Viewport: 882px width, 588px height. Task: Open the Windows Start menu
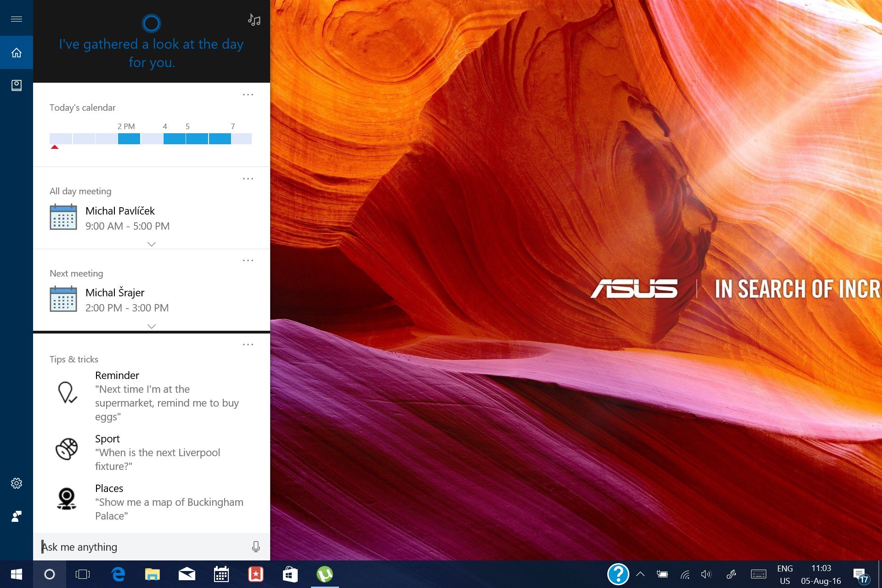(17, 574)
